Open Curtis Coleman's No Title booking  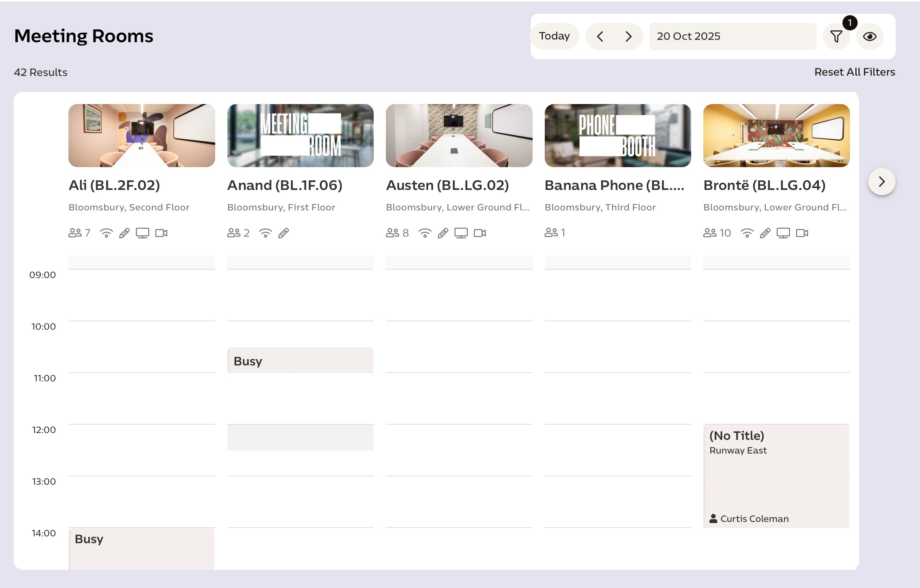point(776,476)
